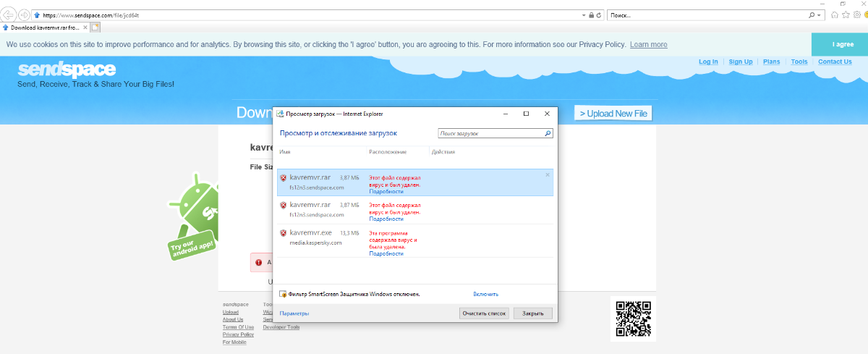This screenshot has width=868, height=354.
Task: Open the 'Plans' link
Action: 771,62
